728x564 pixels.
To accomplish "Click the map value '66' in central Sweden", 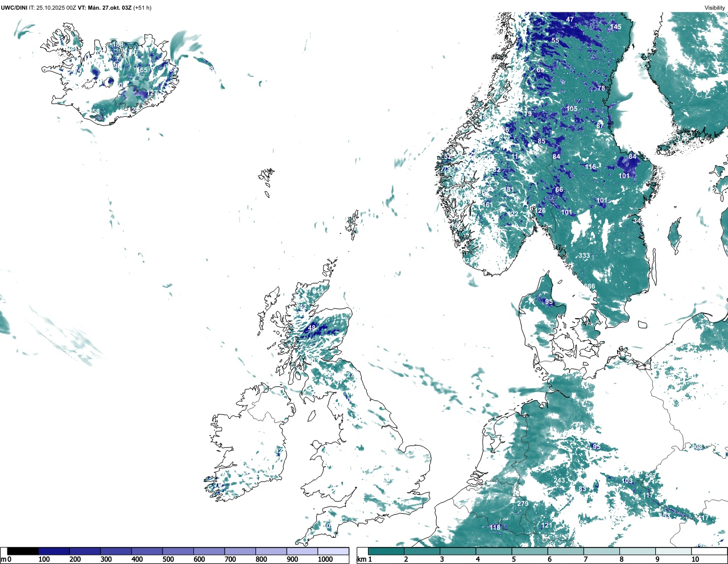I will tap(559, 190).
